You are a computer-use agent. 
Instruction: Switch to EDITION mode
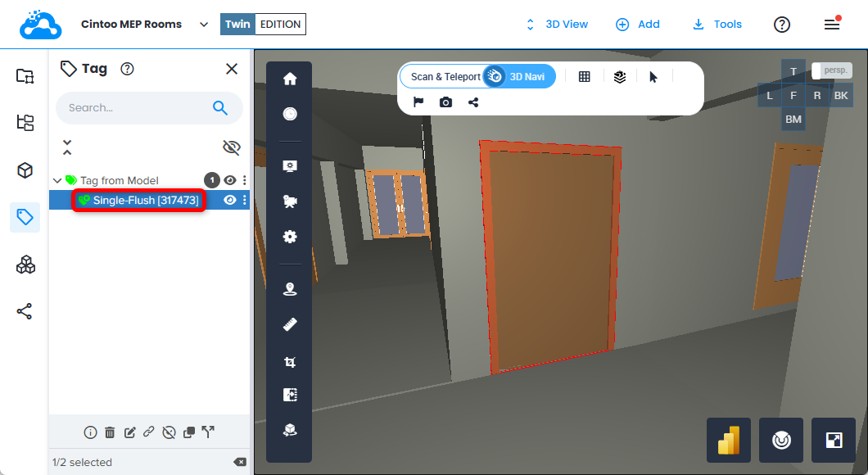(280, 25)
